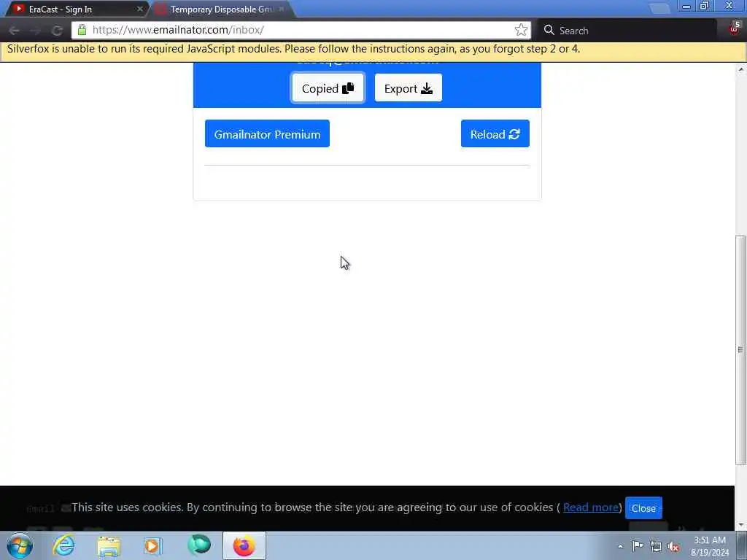747x560 pixels.
Task: Click the muted volume tray icon
Action: pyautogui.click(x=673, y=546)
